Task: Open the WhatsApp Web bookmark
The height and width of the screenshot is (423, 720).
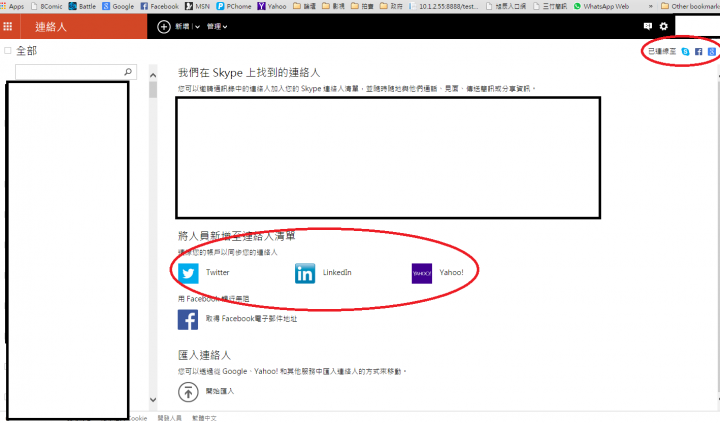Action: tap(601, 6)
